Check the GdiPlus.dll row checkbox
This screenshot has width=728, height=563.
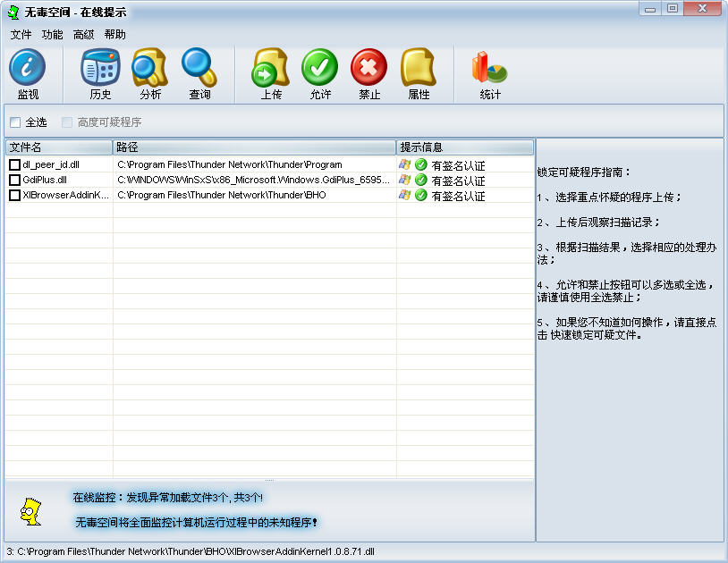point(15,180)
